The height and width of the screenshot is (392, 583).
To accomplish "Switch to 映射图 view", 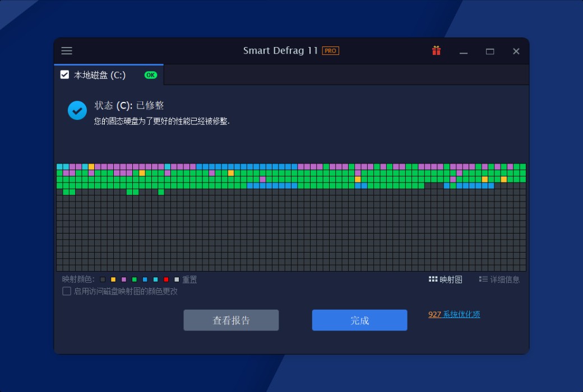I will pos(446,279).
